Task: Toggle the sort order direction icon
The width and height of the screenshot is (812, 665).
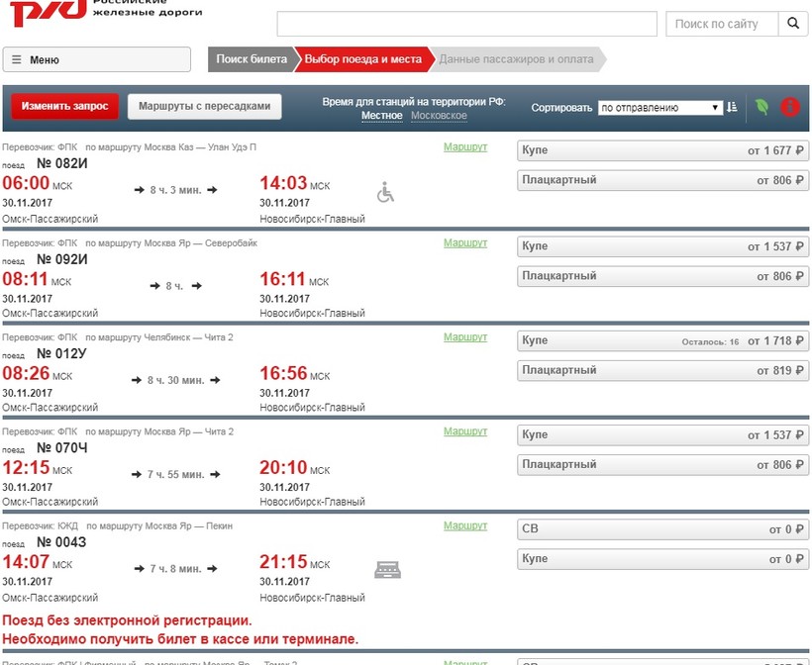Action: click(732, 107)
